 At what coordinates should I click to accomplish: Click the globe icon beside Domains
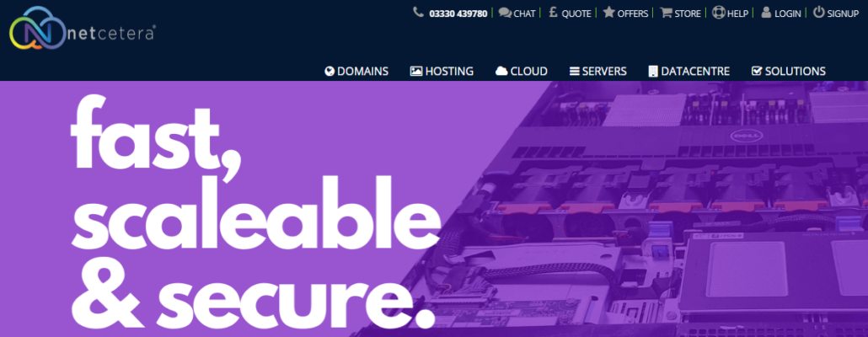[330, 71]
